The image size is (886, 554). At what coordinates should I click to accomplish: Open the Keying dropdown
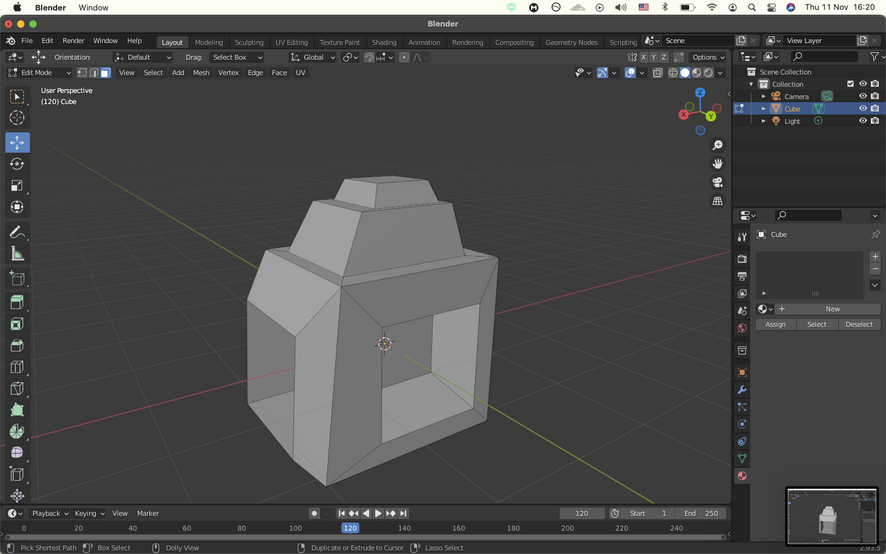point(89,513)
